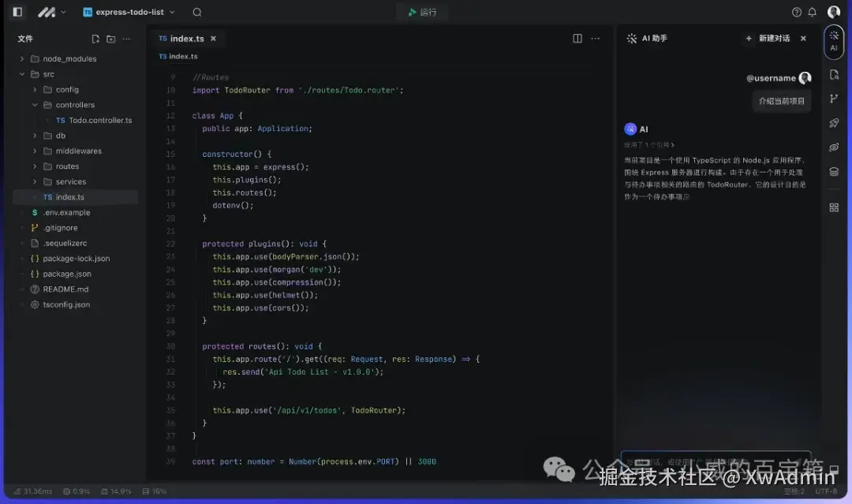Open the explorer more-actions ellipsis menu
Screen dimensions: 852x504
(x=126, y=39)
